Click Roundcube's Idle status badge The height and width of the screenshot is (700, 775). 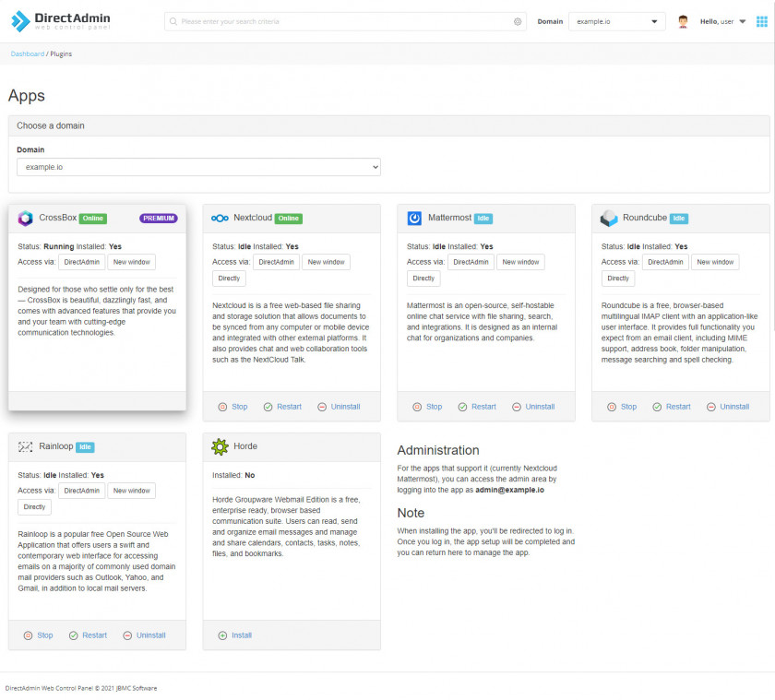pyautogui.click(x=679, y=218)
